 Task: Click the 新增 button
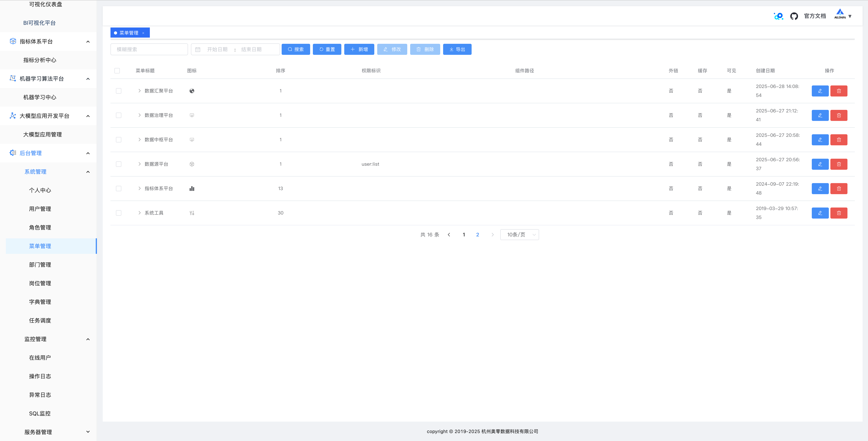[x=359, y=50]
